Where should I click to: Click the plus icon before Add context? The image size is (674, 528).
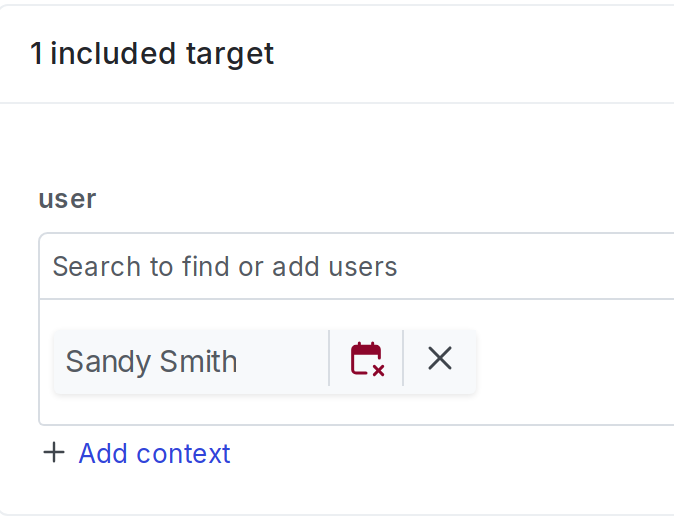(x=54, y=453)
